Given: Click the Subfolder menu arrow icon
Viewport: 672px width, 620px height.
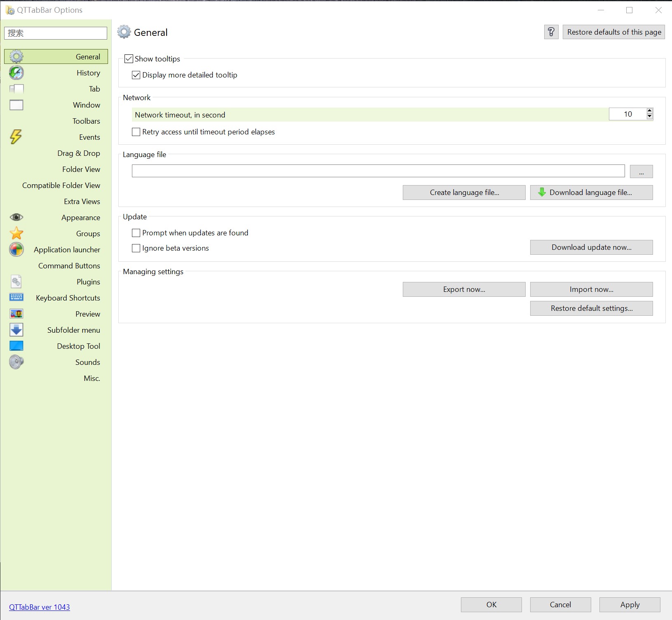Looking at the screenshot, I should coord(16,330).
